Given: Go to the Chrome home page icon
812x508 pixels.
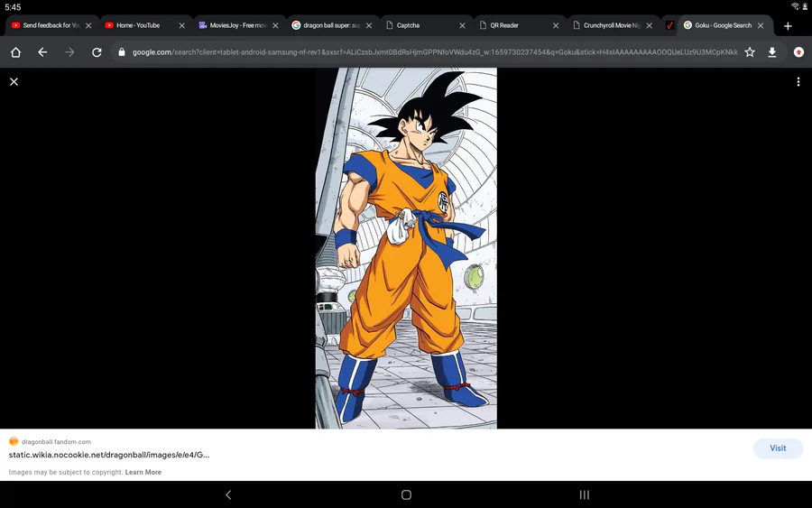Looking at the screenshot, I should 15,52.
